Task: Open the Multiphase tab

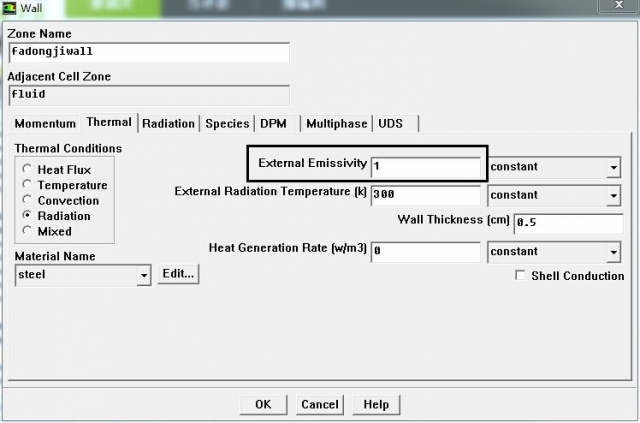Action: point(336,124)
